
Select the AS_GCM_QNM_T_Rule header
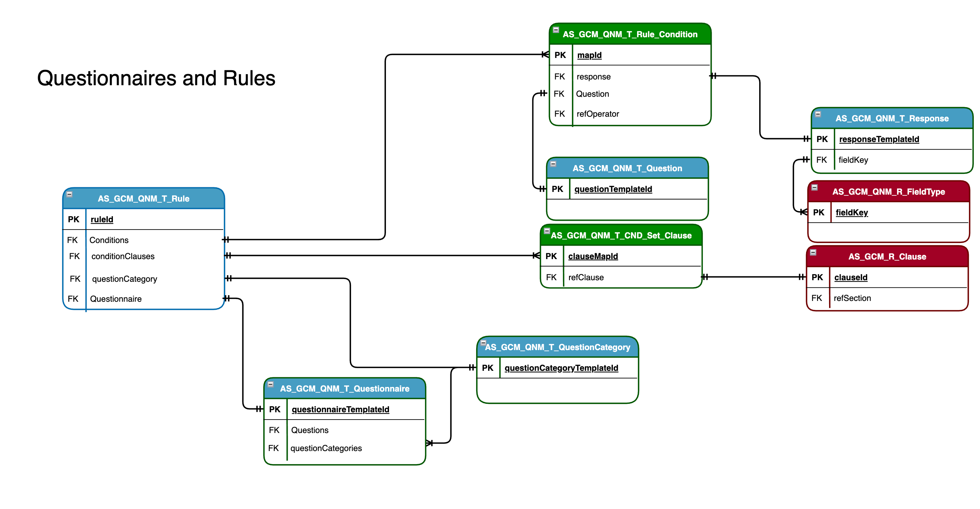(x=144, y=198)
